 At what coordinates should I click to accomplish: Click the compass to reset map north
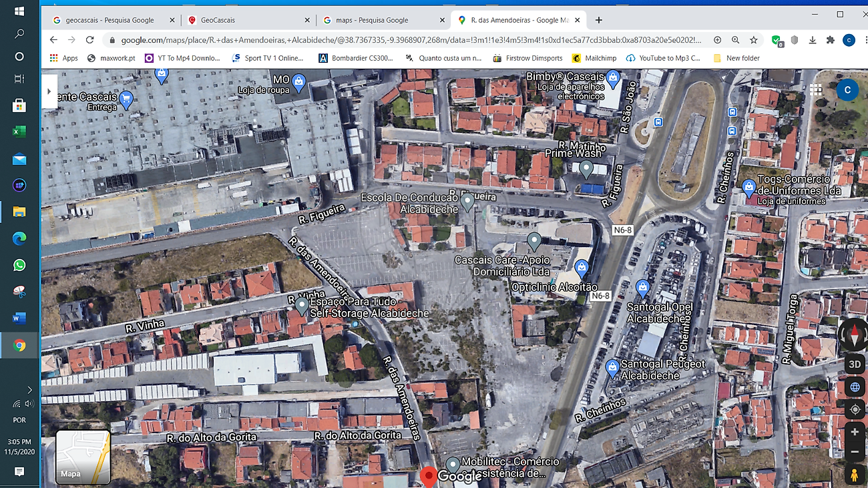click(x=853, y=334)
